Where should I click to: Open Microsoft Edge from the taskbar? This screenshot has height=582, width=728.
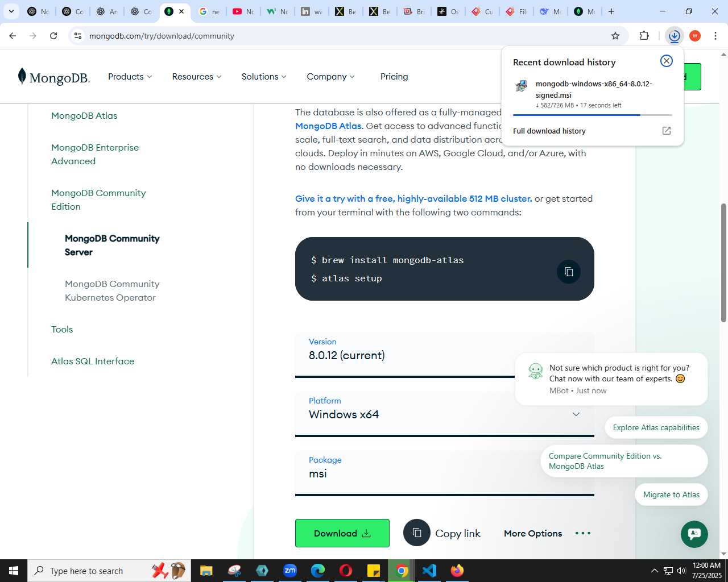coord(318,571)
